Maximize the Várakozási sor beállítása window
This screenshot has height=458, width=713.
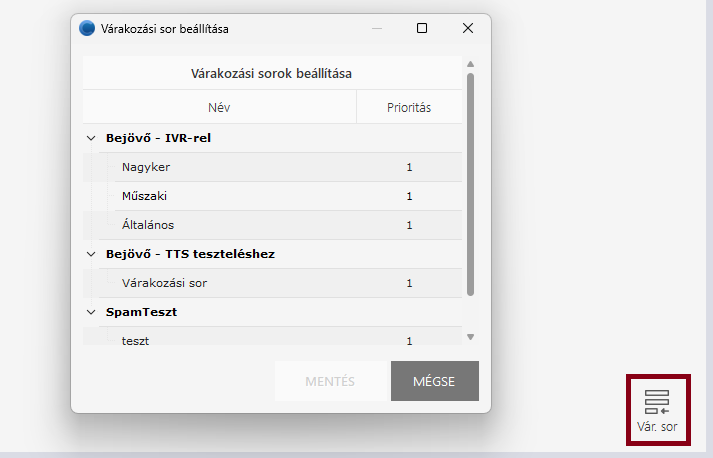click(422, 29)
